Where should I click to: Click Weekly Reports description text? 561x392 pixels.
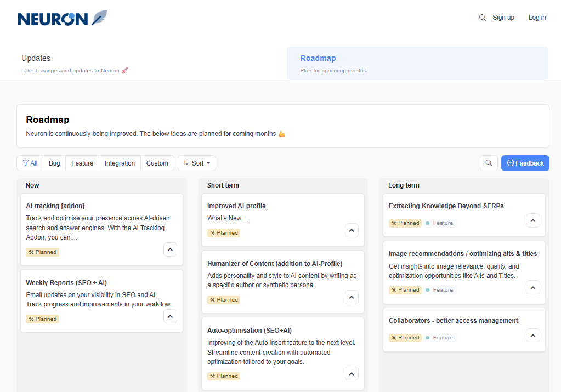(x=99, y=299)
